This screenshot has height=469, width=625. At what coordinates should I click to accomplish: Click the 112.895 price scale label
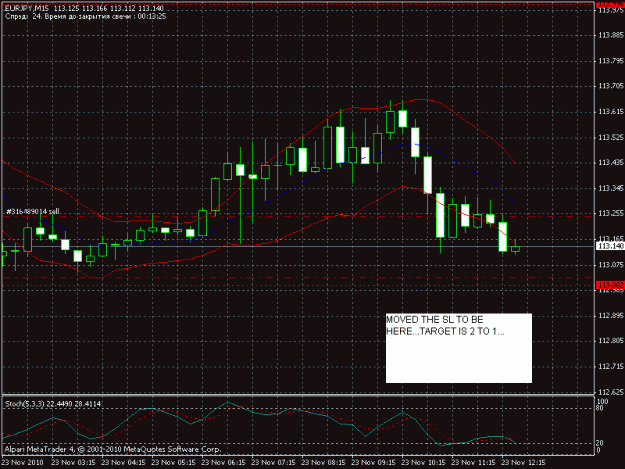click(611, 316)
